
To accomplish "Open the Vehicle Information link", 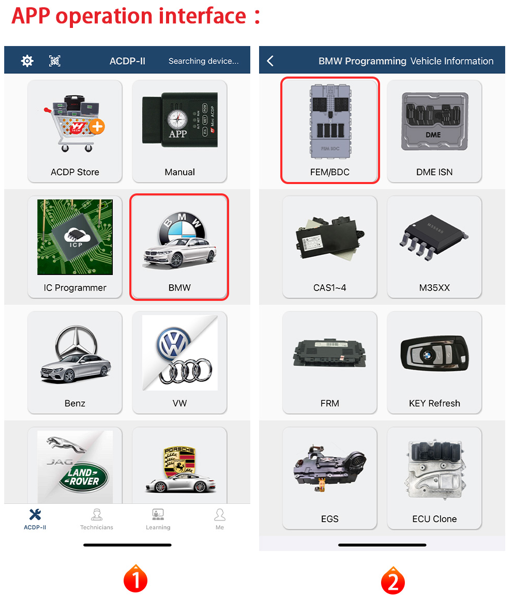I will pyautogui.click(x=452, y=61).
